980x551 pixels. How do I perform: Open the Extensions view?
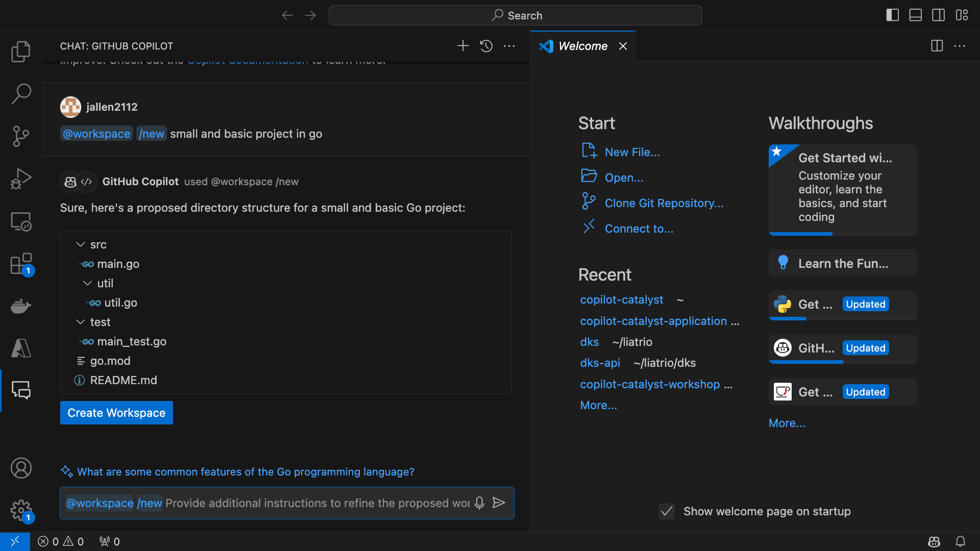click(21, 264)
